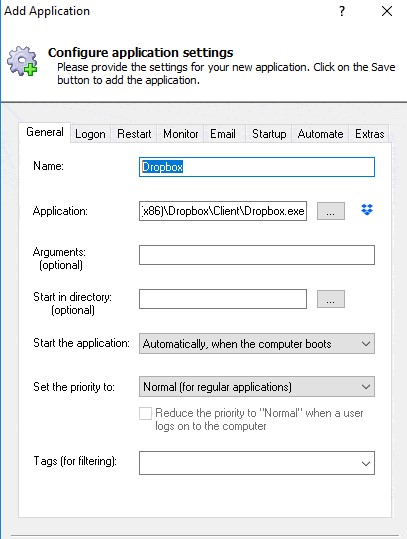Select the Monitor tab

point(180,134)
